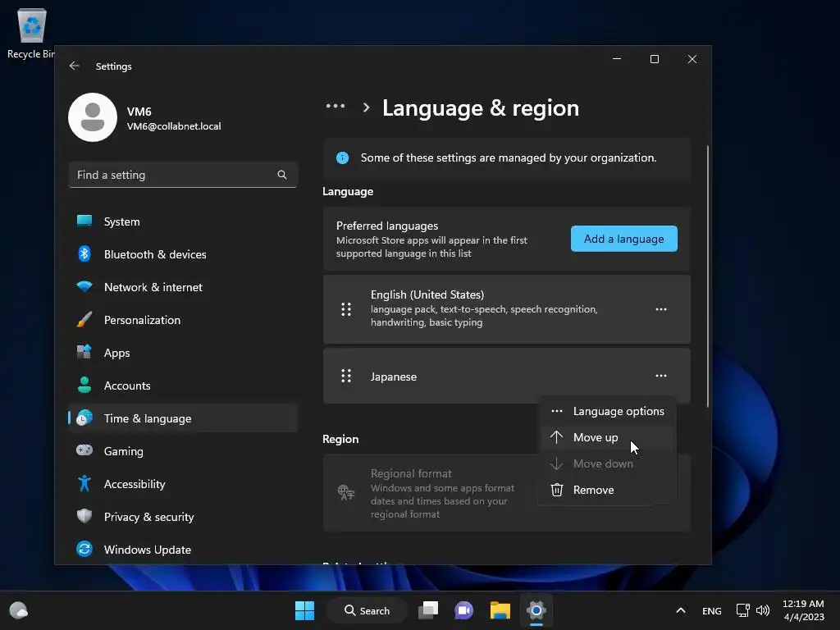Click the Find a setting search box
This screenshot has width=840, height=630.
183,175
